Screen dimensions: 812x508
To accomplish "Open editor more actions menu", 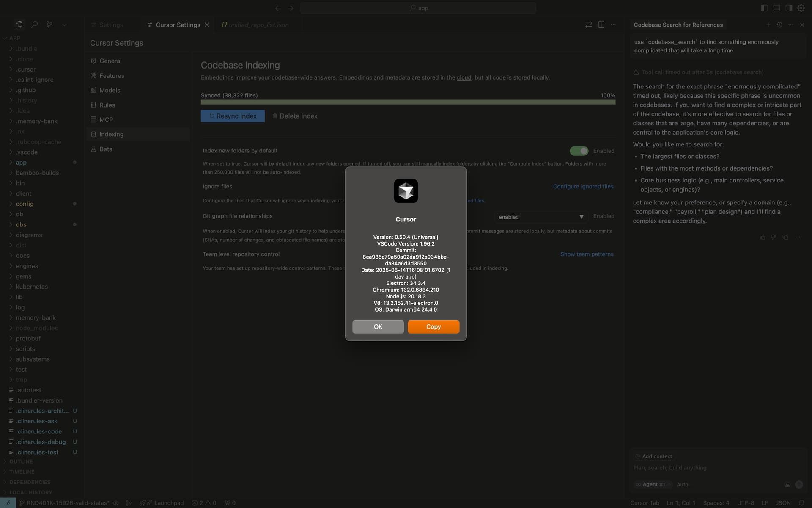I will [613, 25].
